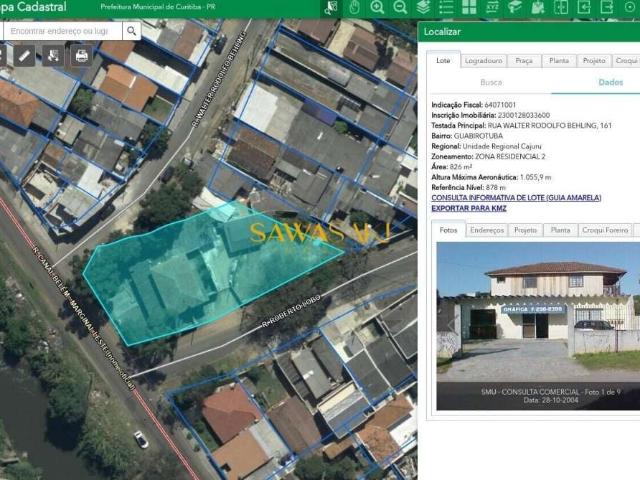Viewport: 640px width, 480px height.
Task: Open the Busca sub-tab
Action: tap(491, 82)
